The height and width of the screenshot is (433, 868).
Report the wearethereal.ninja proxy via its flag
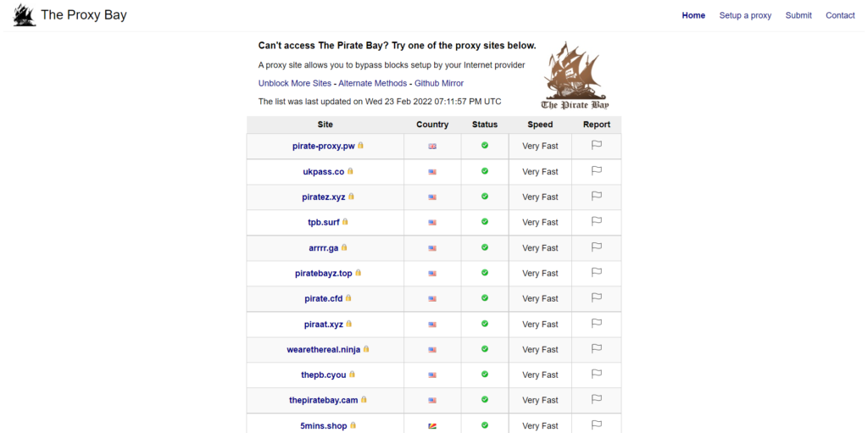pyautogui.click(x=596, y=349)
